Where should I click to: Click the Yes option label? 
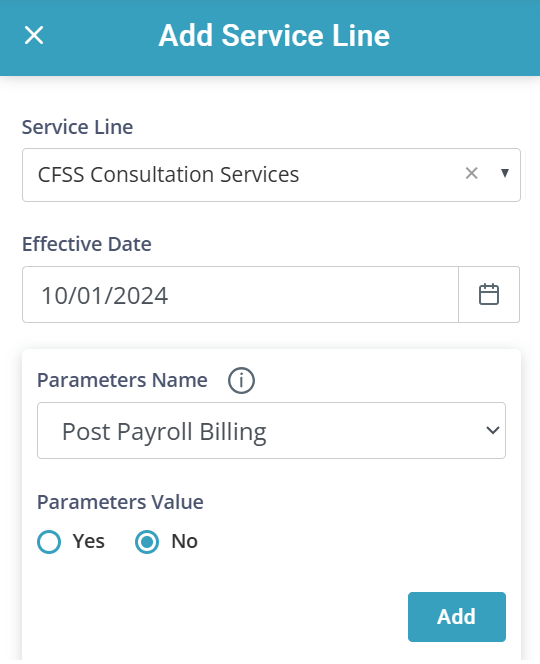(89, 542)
